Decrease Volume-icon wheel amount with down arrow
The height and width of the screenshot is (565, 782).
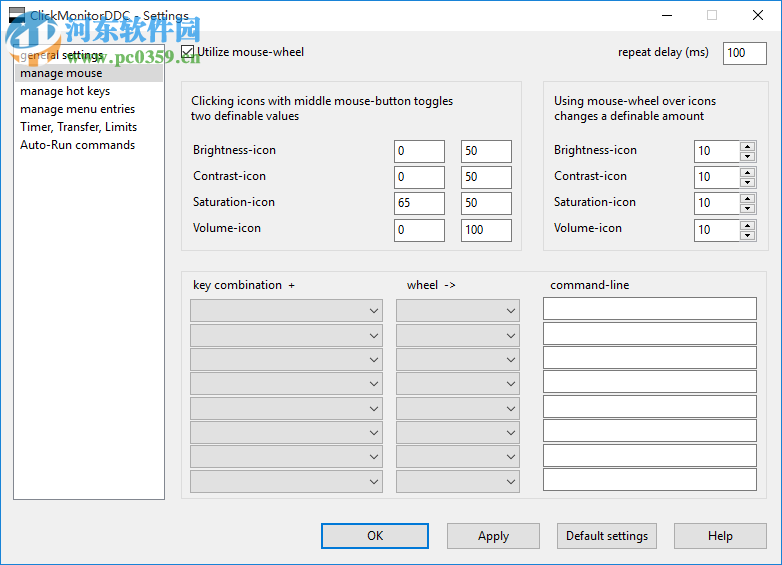[x=747, y=235]
